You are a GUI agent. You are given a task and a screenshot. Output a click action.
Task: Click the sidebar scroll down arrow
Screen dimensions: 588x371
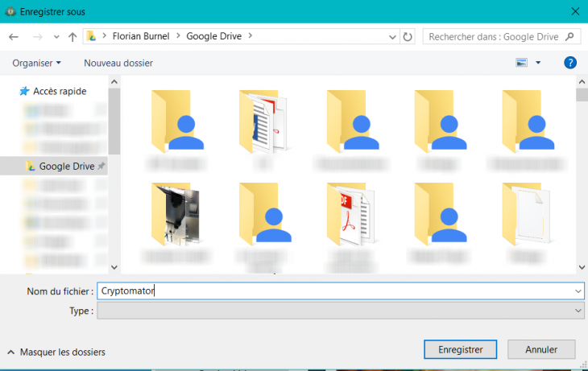(x=114, y=267)
